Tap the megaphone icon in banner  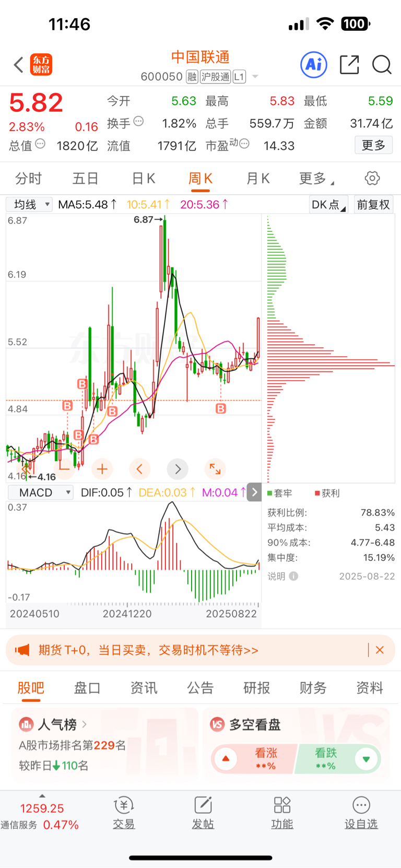coord(22,650)
